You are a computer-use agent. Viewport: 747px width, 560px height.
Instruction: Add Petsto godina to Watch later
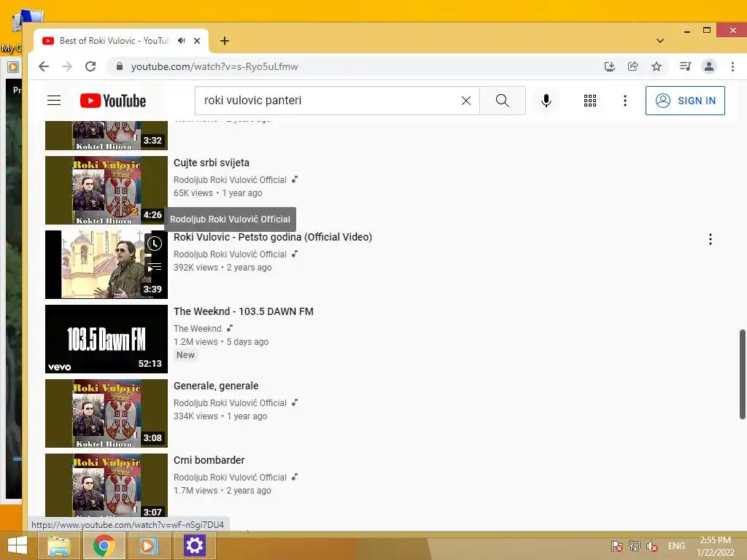[x=155, y=244]
